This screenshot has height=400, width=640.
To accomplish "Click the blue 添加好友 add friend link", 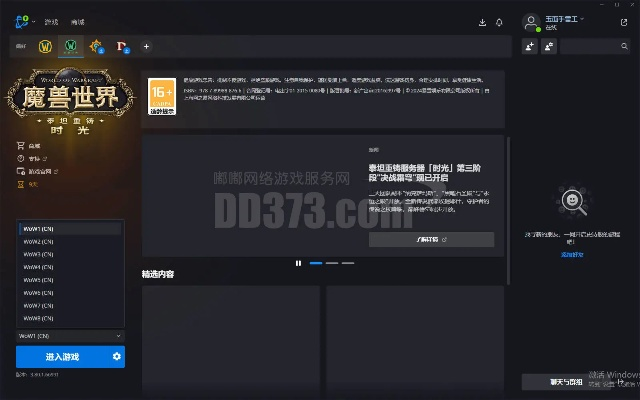I will 572,255.
